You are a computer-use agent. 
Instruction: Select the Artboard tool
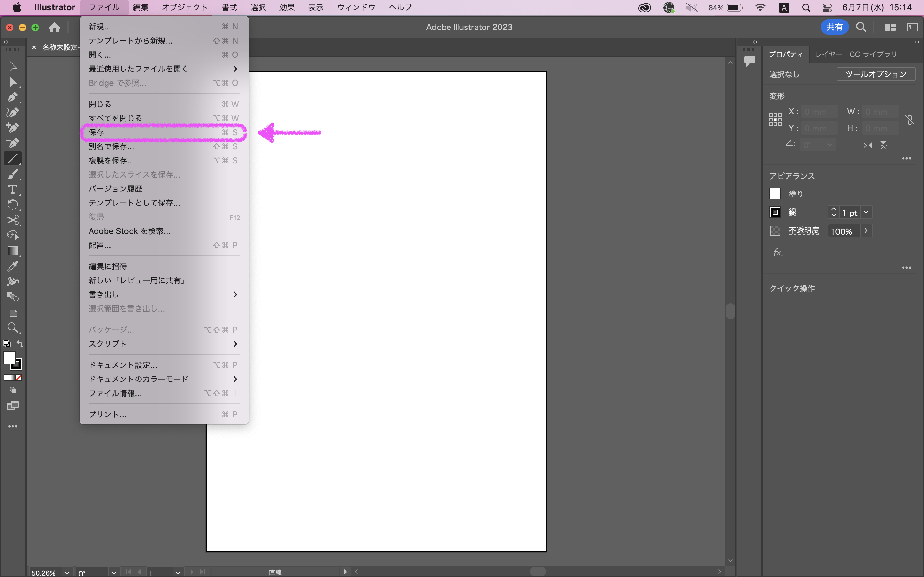tap(12, 312)
